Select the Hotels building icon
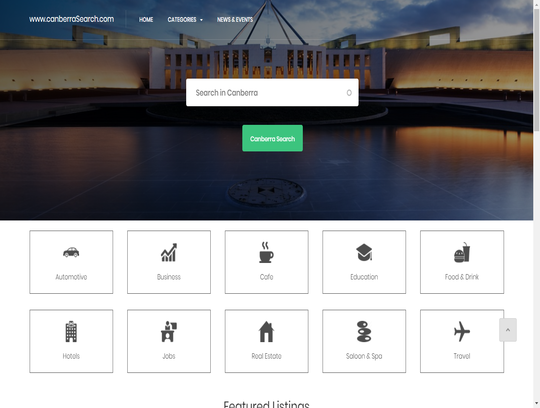The image size is (540, 408). 71,332
